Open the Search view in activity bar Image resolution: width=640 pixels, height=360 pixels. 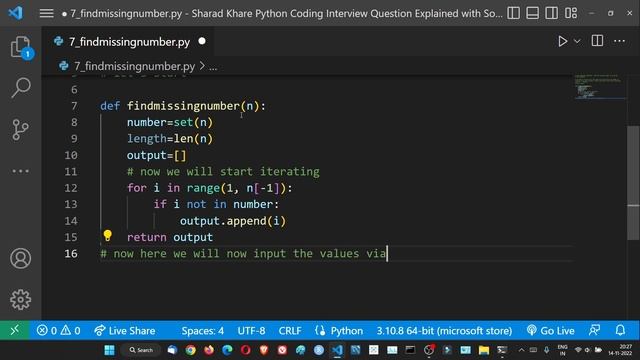tap(20, 87)
